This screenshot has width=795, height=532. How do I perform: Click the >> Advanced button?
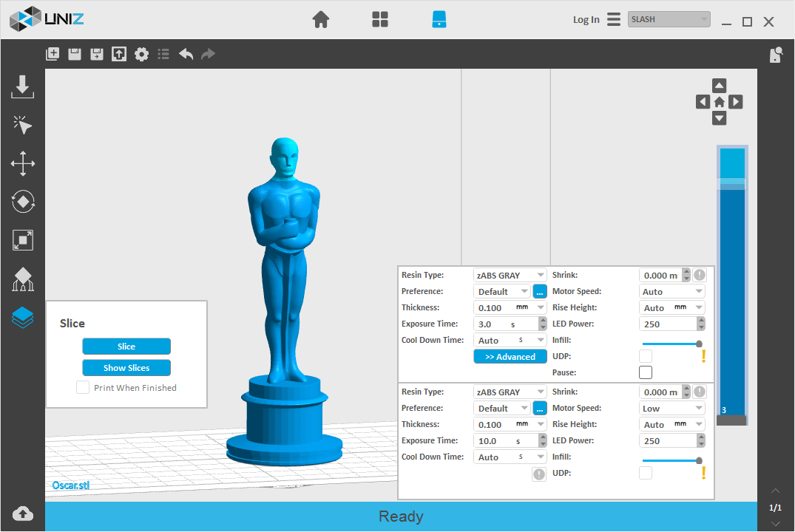pyautogui.click(x=510, y=357)
